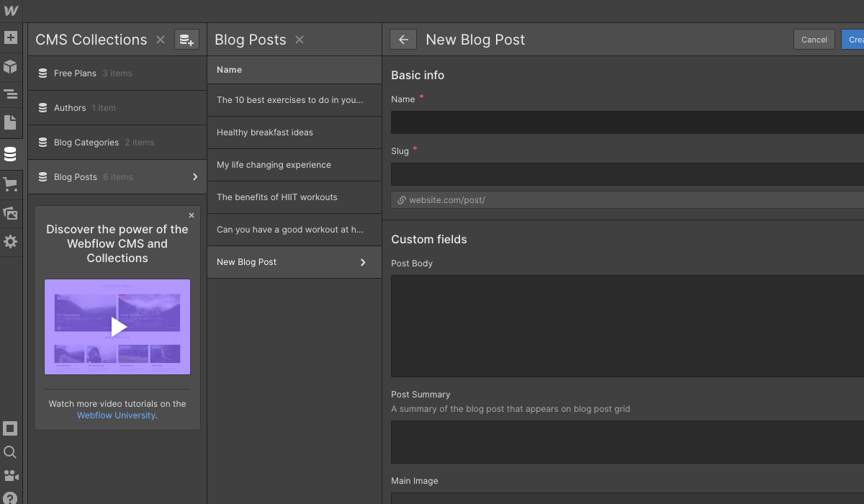Select the 'New Blog Post' list item
The width and height of the screenshot is (864, 504).
click(294, 262)
